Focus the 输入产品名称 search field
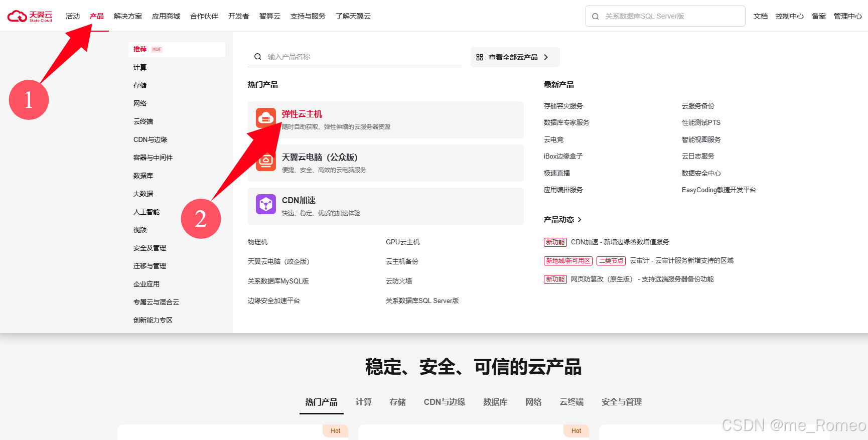 355,57
